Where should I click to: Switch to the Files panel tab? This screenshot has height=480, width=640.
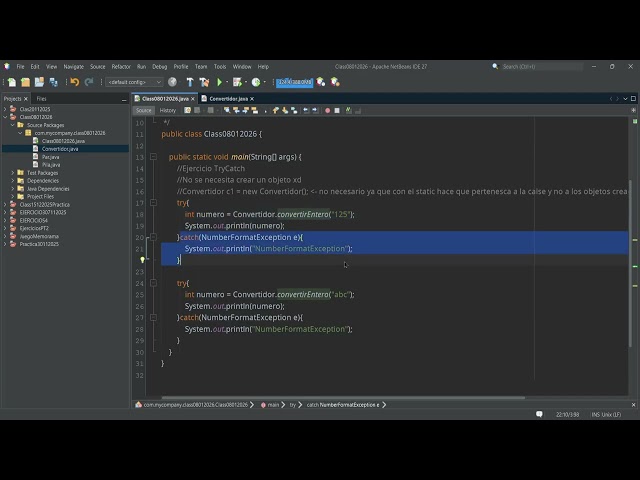(x=41, y=99)
